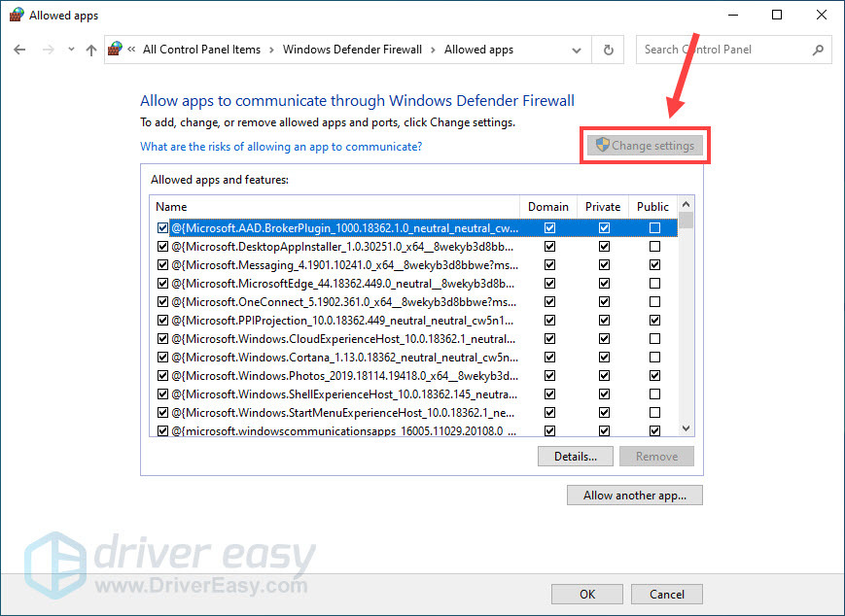Select the Microsoft.Windows.StartMenuExperienceHost row text
This screenshot has width=845, height=616.
(342, 413)
